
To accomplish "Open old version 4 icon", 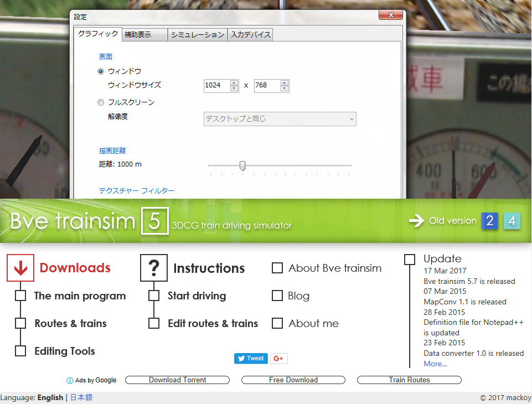I will (512, 221).
